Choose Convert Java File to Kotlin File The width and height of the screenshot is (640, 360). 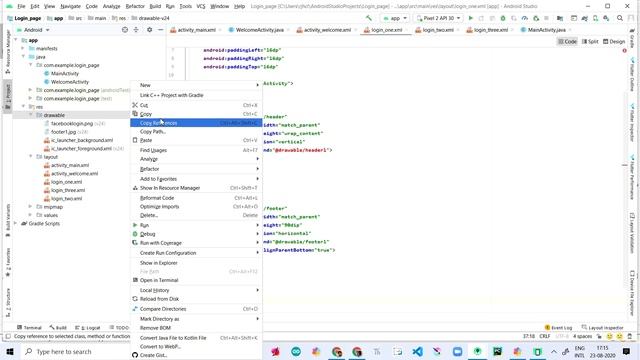196,338
